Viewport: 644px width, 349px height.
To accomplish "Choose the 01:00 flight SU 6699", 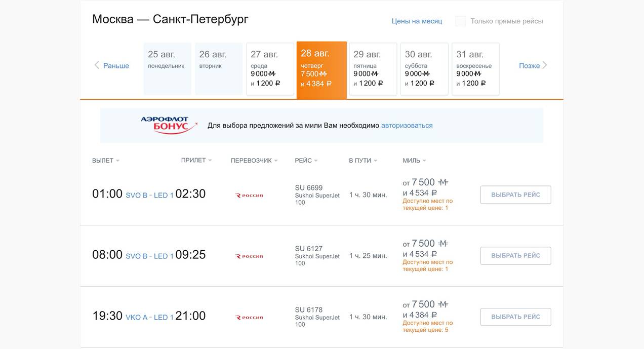I will 515,195.
